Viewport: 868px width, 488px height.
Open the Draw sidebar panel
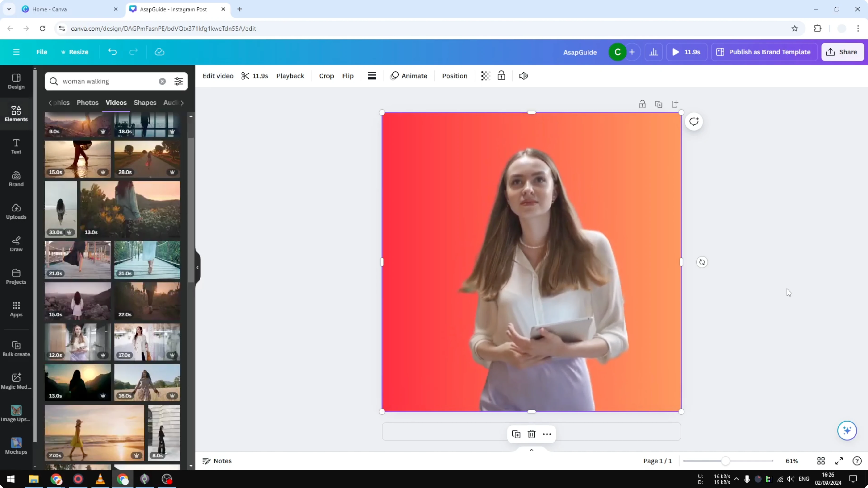tap(16, 244)
